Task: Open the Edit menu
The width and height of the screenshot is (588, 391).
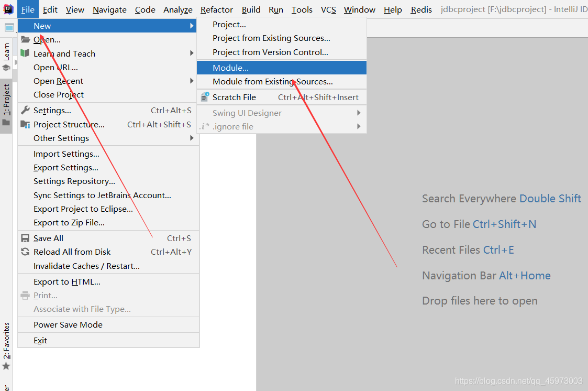Action: coord(50,9)
